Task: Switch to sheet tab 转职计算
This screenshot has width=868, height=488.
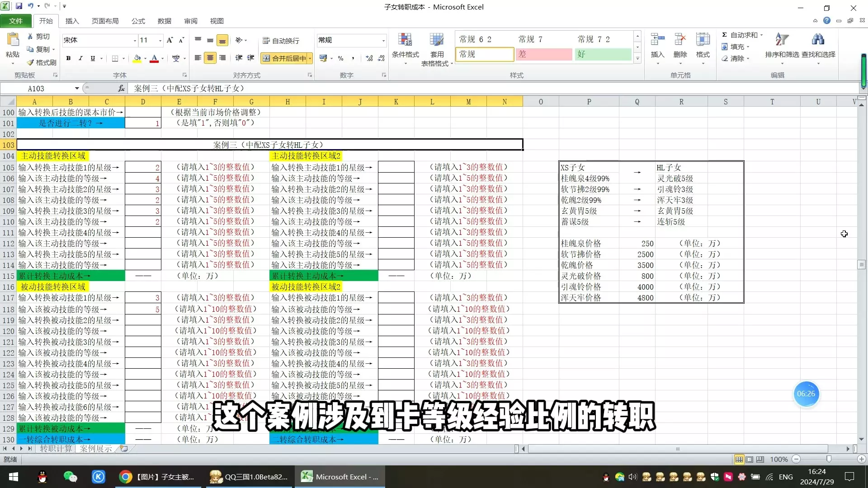Action: point(56,449)
